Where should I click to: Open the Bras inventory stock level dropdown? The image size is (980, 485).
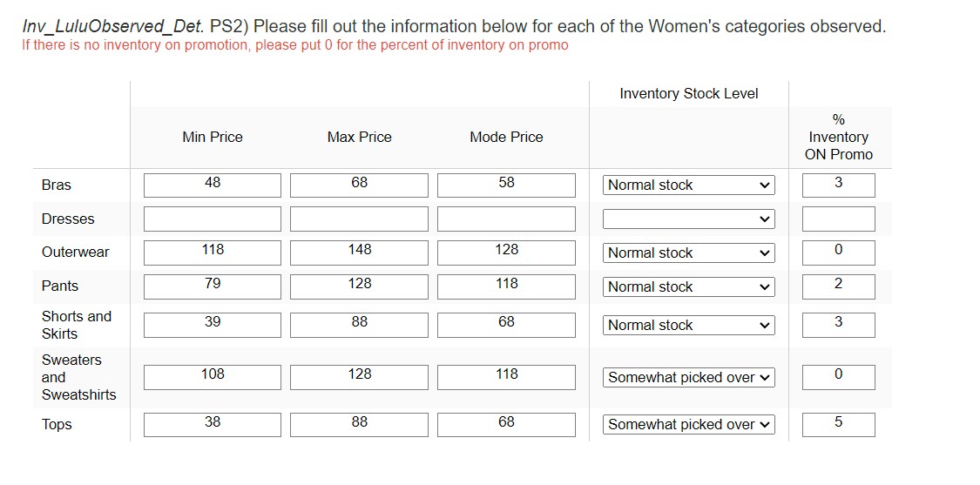(x=688, y=185)
